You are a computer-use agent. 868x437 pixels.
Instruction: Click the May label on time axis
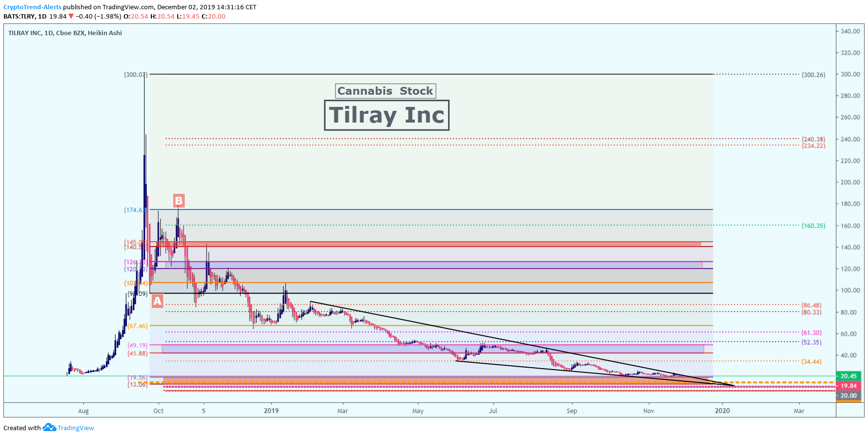point(418,411)
